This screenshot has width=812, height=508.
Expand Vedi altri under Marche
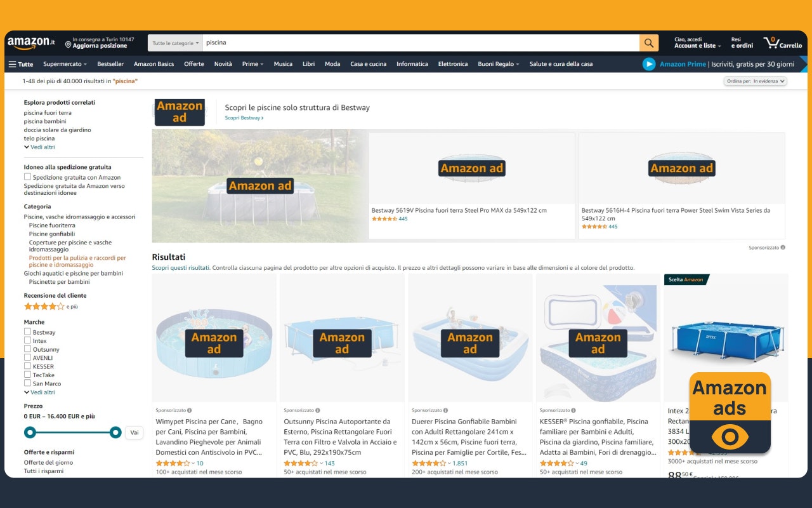pyautogui.click(x=39, y=392)
